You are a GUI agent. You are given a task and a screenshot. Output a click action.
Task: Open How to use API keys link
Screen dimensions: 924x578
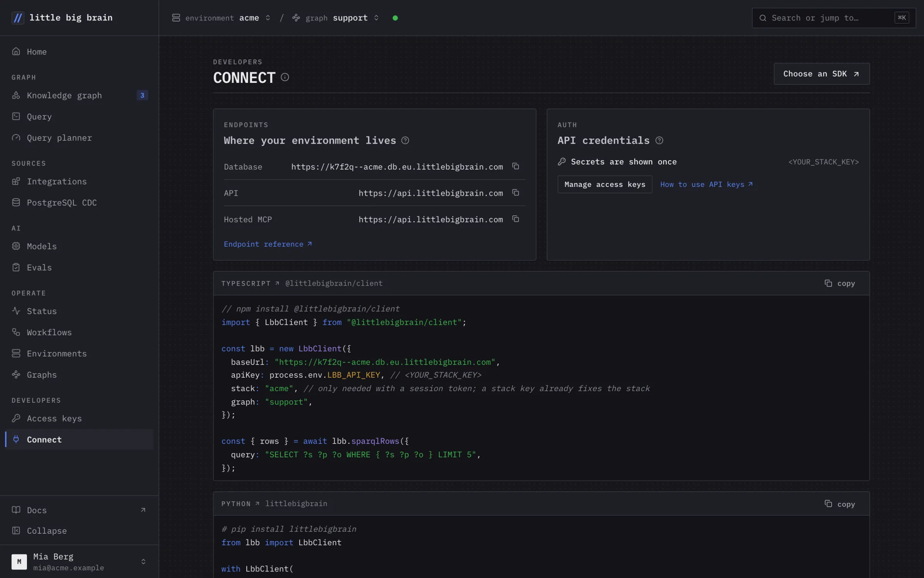pyautogui.click(x=706, y=184)
